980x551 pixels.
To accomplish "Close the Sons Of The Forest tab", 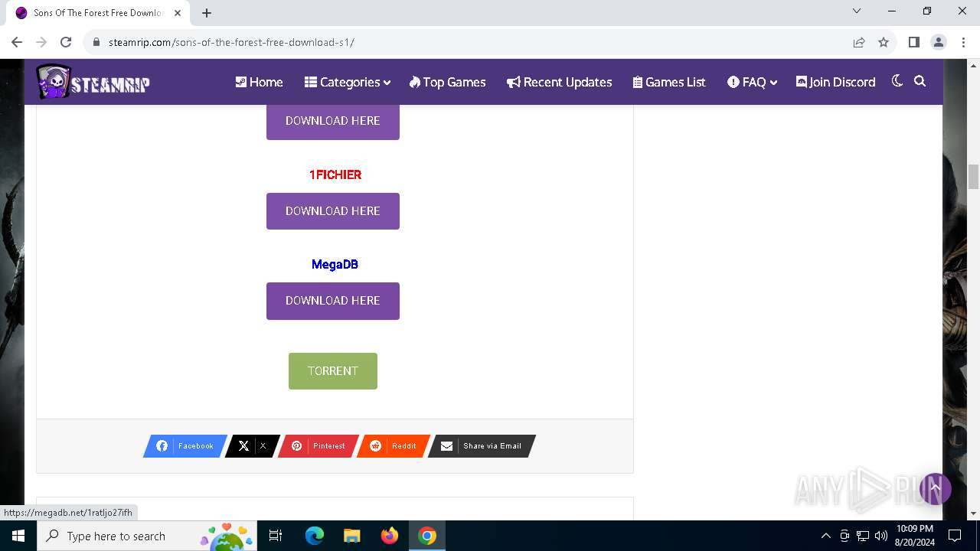I will click(178, 13).
